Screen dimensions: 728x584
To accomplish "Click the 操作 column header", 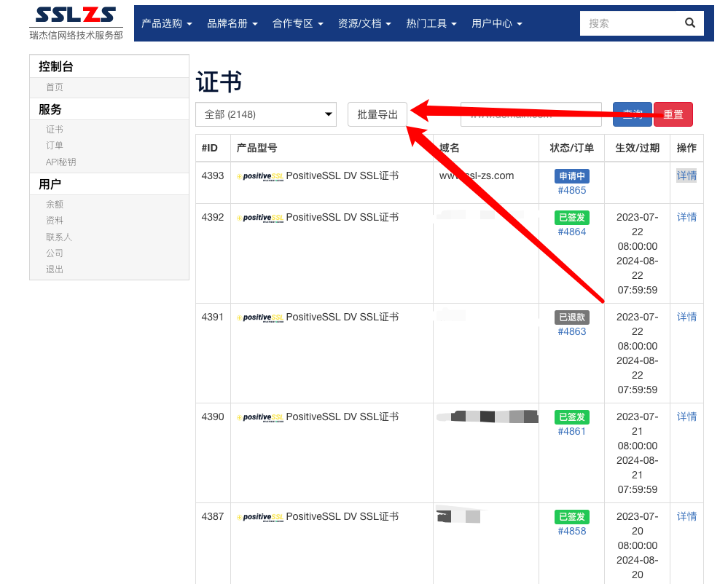I will point(686,148).
